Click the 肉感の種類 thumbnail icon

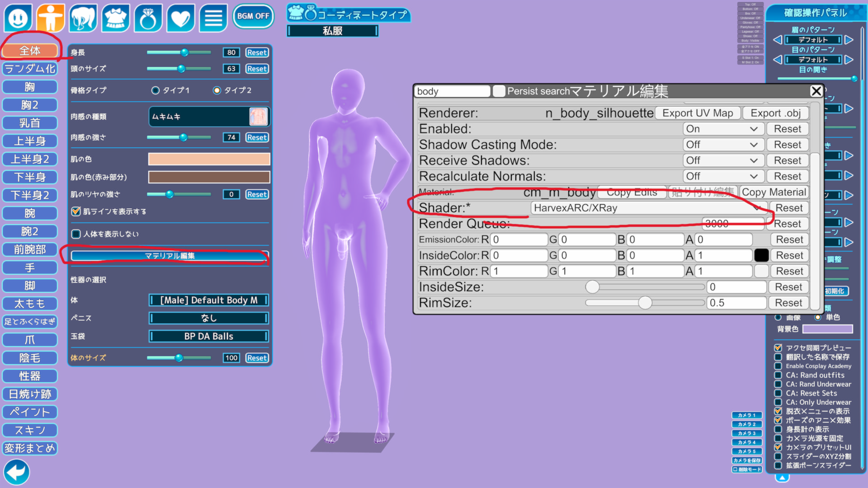coord(259,117)
